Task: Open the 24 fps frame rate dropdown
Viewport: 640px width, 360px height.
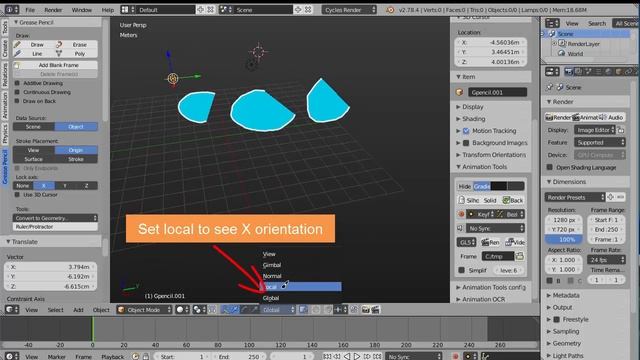Action: [x=606, y=260]
